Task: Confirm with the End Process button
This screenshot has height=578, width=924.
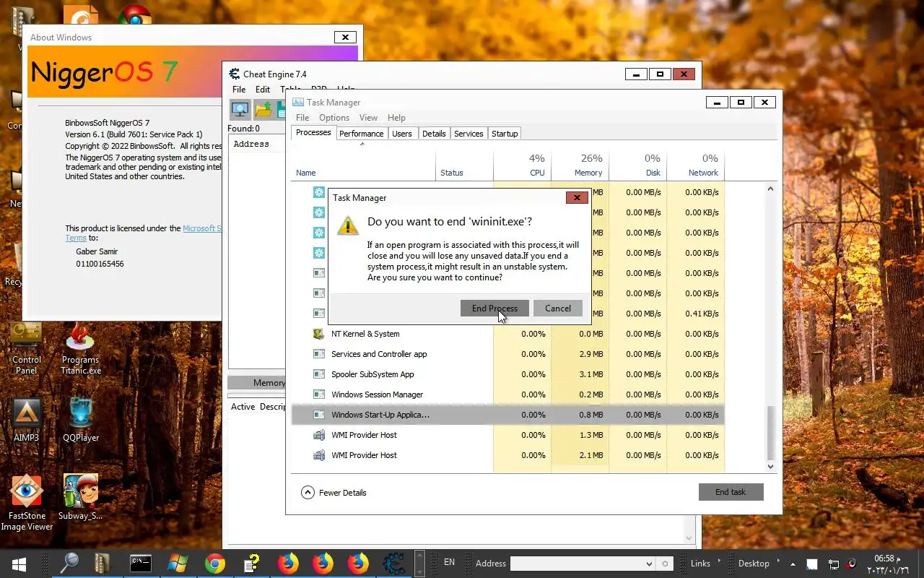Action: [494, 309]
